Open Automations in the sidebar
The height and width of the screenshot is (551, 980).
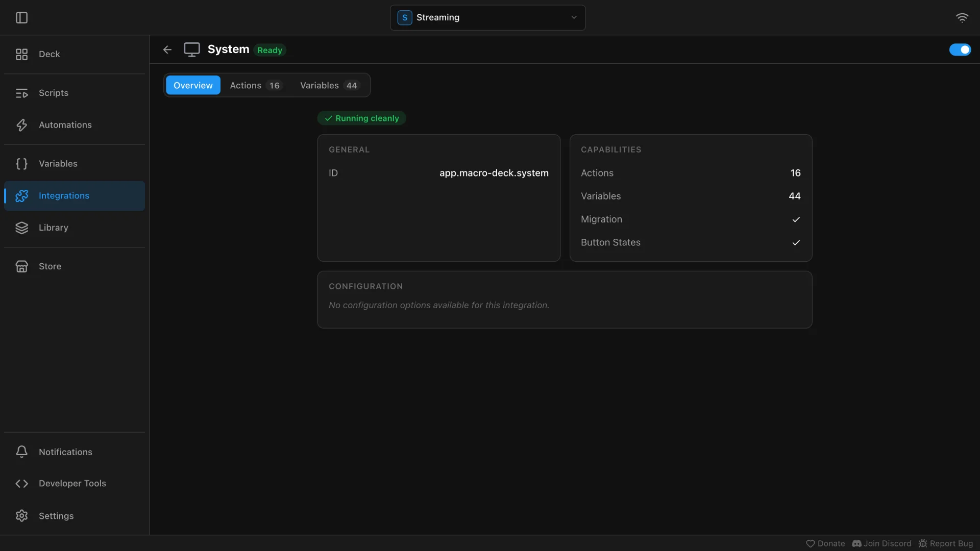click(x=75, y=125)
